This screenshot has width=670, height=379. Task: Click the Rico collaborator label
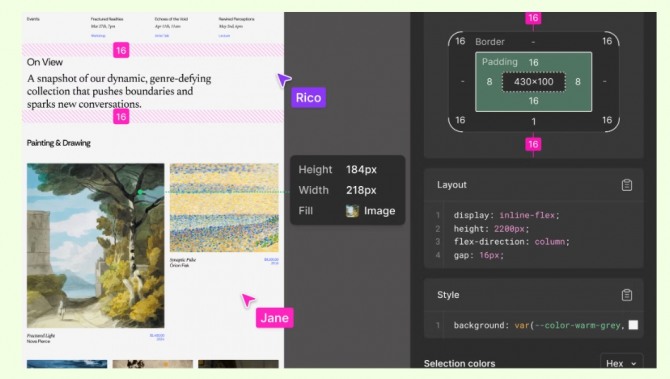point(308,97)
